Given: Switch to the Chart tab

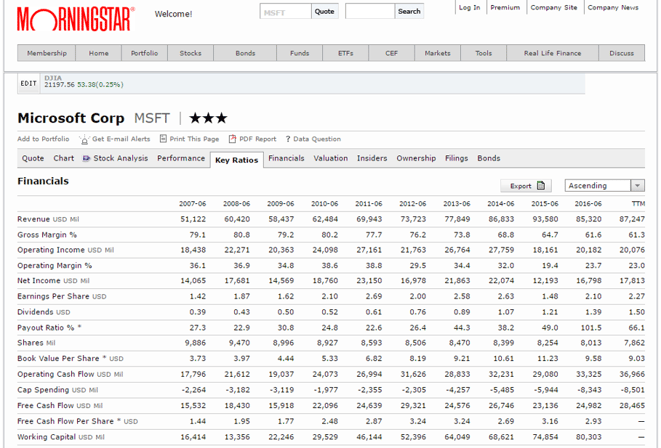Looking at the screenshot, I should 64,158.
